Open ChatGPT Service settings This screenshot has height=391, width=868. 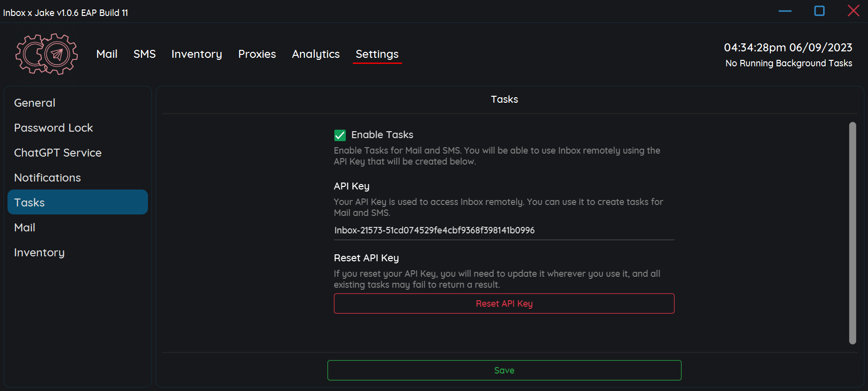(x=58, y=153)
